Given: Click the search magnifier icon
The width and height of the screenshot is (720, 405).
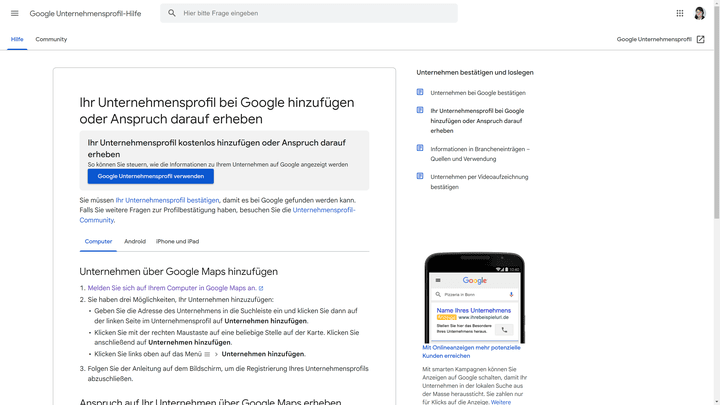Looking at the screenshot, I should coord(172,13).
